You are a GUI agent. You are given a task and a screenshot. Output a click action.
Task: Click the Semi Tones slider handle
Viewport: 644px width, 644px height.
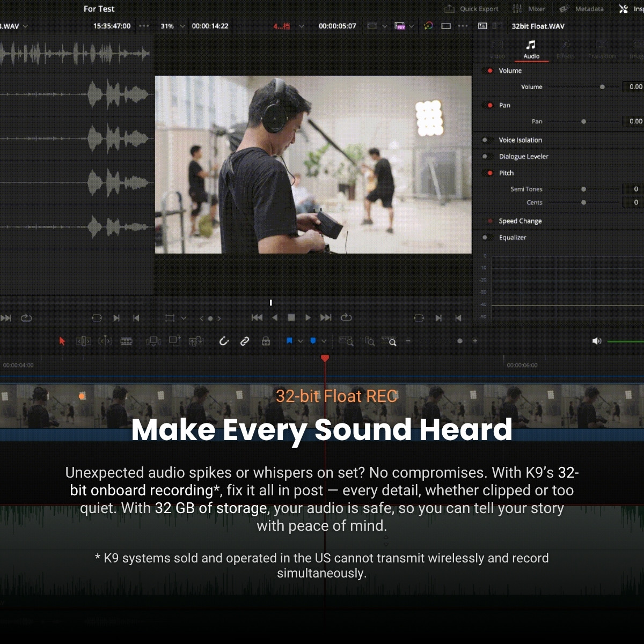pos(583,189)
